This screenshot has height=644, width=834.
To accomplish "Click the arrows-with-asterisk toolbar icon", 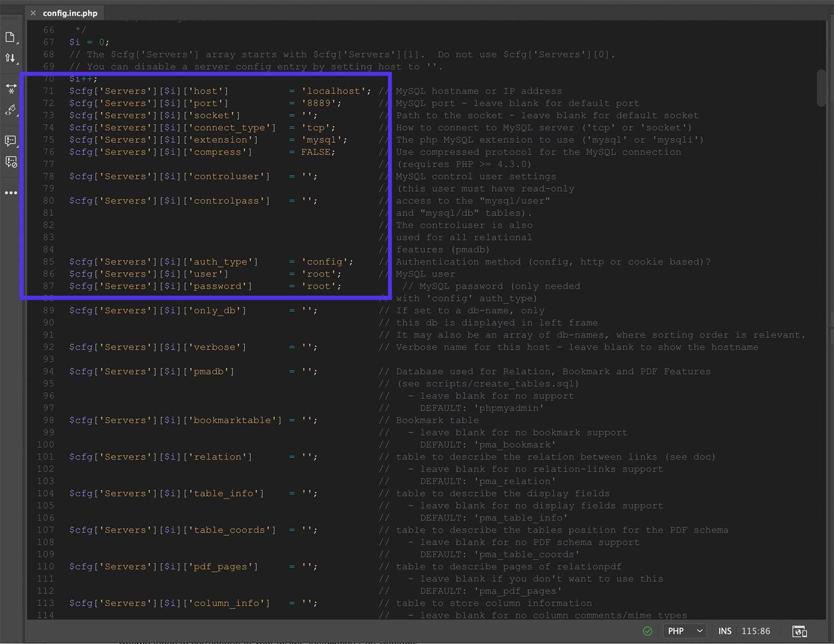I will (x=11, y=88).
